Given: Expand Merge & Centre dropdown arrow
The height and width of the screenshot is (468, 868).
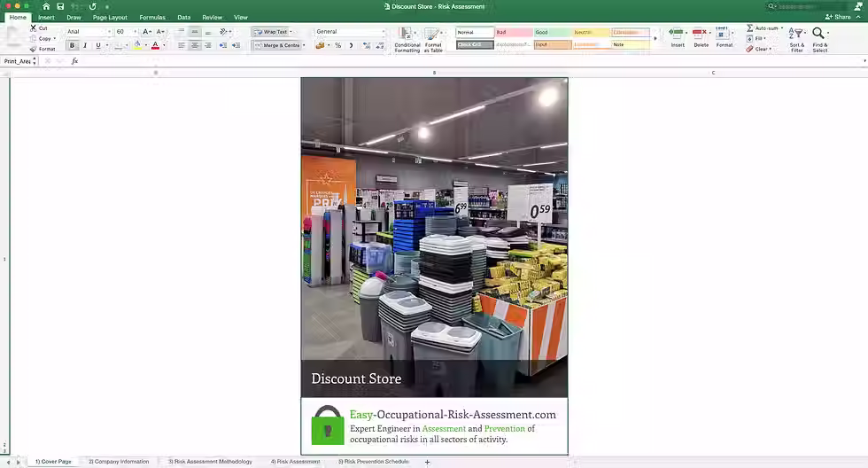Looking at the screenshot, I should click(x=304, y=45).
